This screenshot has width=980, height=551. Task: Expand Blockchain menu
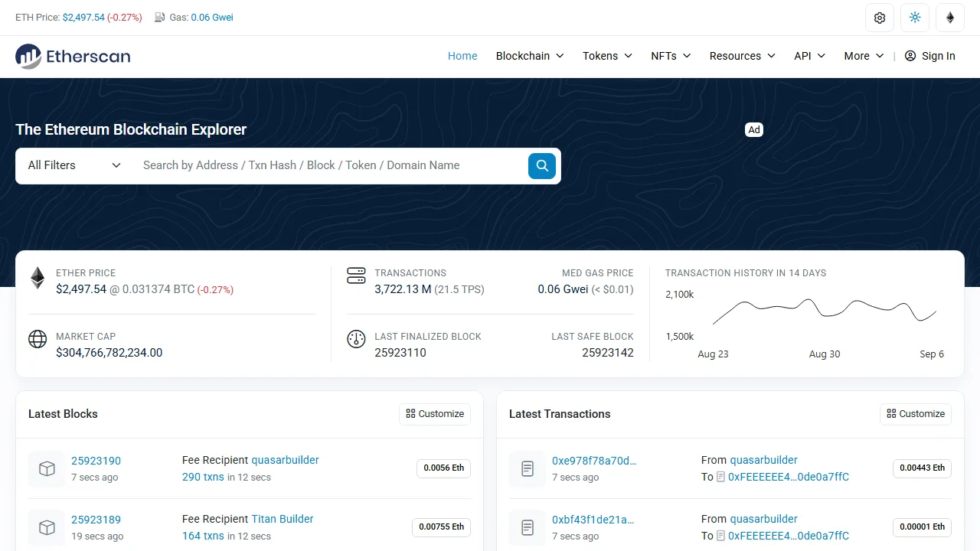click(530, 56)
